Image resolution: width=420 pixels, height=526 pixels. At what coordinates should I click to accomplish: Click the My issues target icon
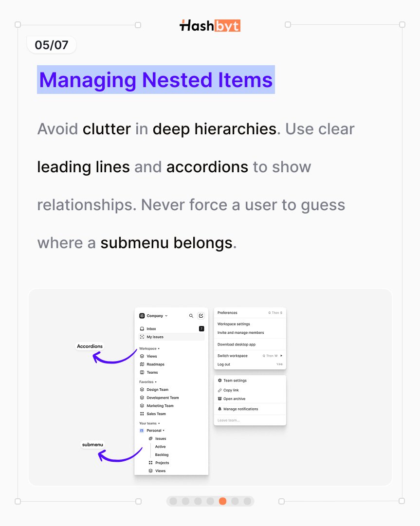click(x=142, y=337)
